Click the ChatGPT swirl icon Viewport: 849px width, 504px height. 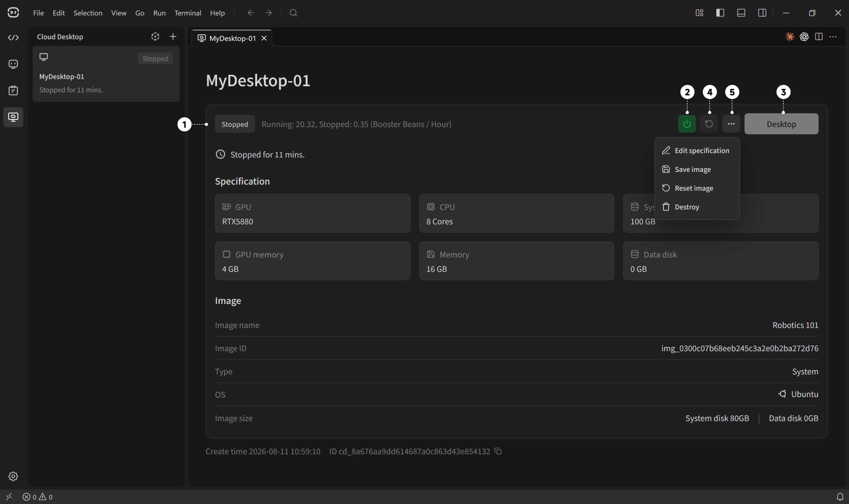(x=804, y=36)
